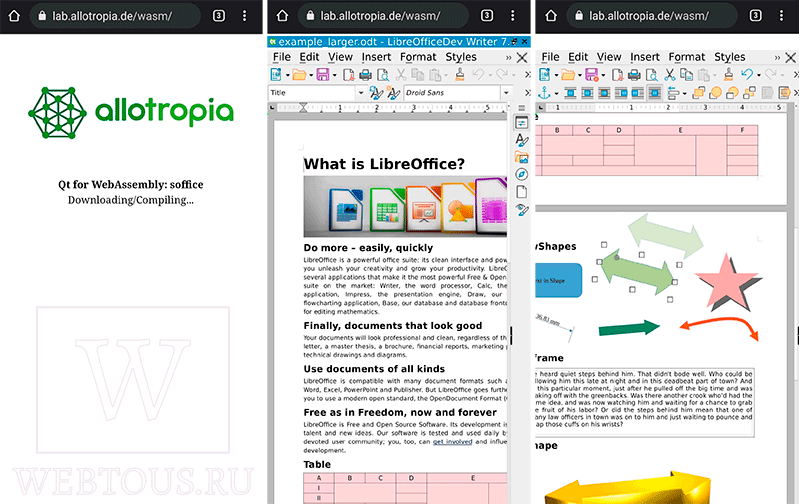Screen dimensions: 799x504
Task: Open Droid Sans font name dropdown arrow
Action: click(x=506, y=93)
